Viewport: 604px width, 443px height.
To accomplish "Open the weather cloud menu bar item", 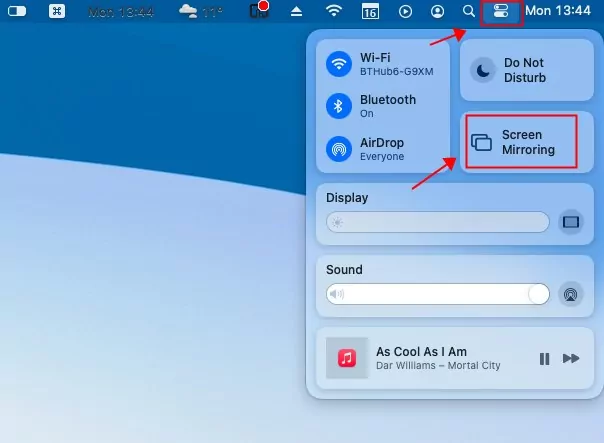I will point(201,12).
